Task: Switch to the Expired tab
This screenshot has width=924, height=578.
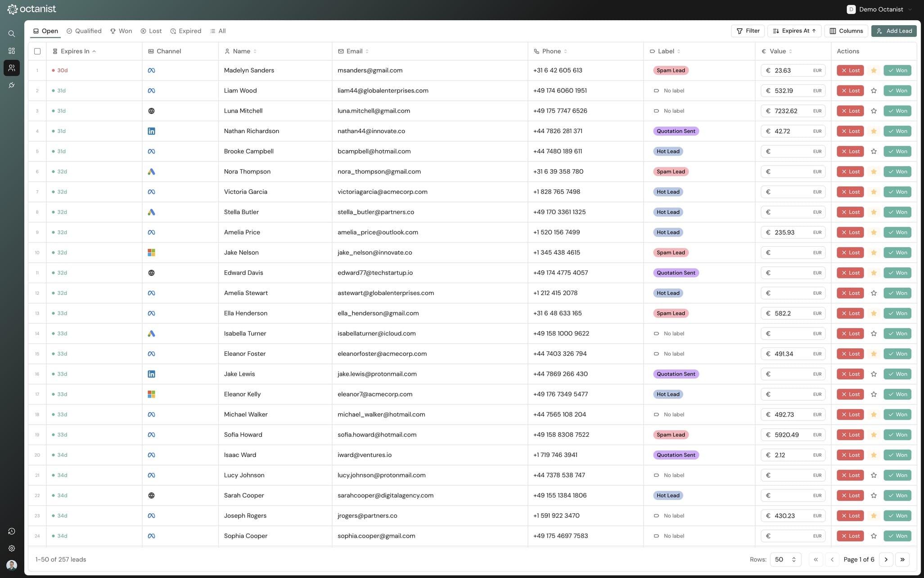Action: coord(185,31)
